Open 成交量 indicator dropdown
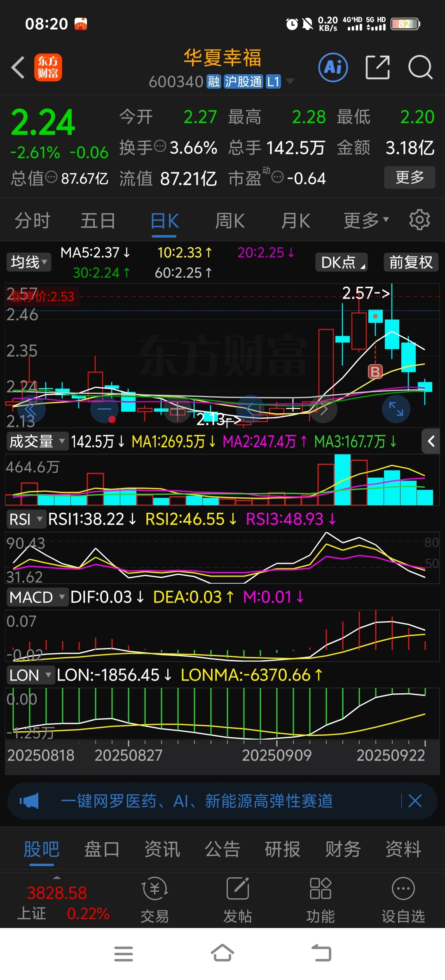The height and width of the screenshot is (980, 445). tap(37, 441)
